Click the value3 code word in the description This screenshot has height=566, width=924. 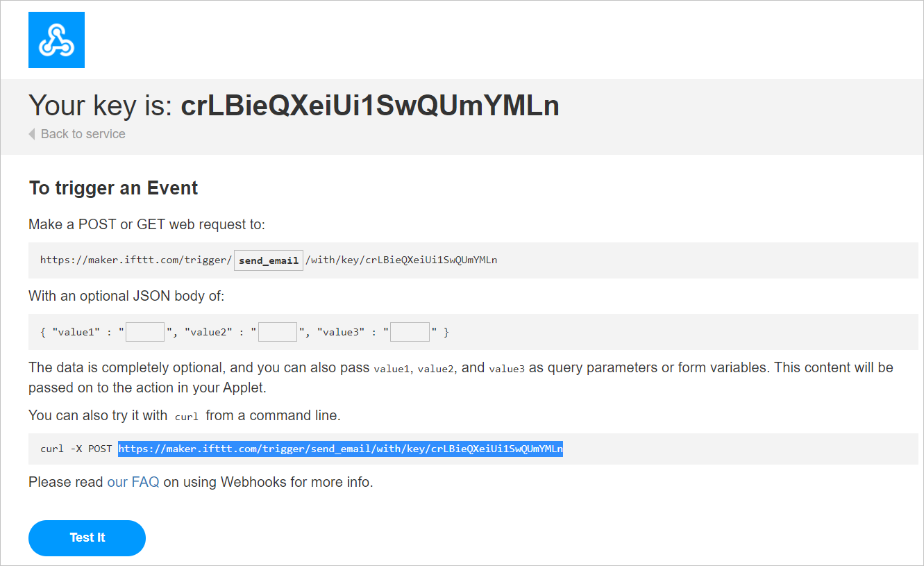(x=507, y=369)
